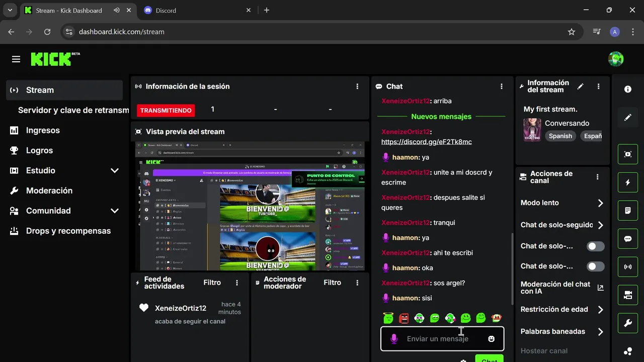
Task: Toggle the camera channel actions widget icon in right sidebar
Action: tap(628, 295)
